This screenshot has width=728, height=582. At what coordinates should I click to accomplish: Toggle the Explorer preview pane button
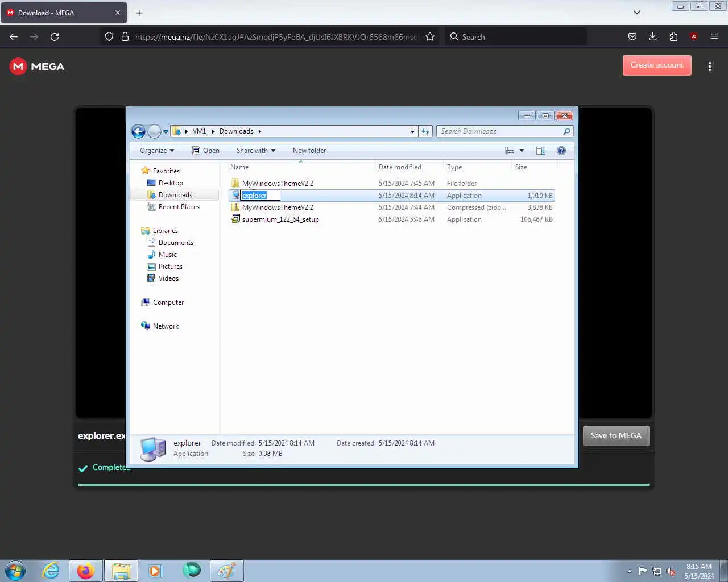pos(541,151)
